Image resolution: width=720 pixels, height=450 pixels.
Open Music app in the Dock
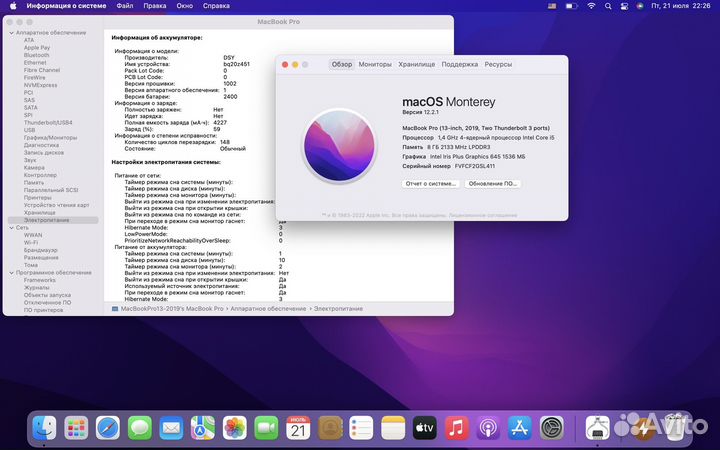coord(456,428)
